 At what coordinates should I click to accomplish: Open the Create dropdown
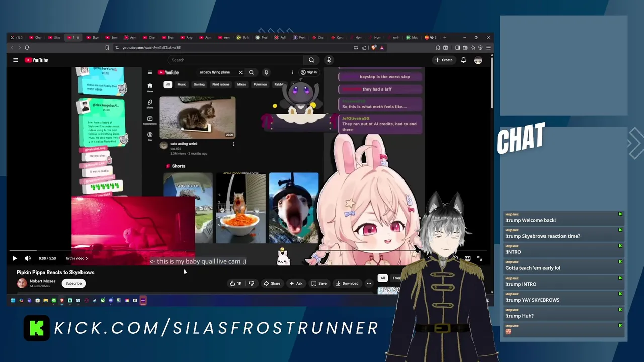[x=444, y=60]
